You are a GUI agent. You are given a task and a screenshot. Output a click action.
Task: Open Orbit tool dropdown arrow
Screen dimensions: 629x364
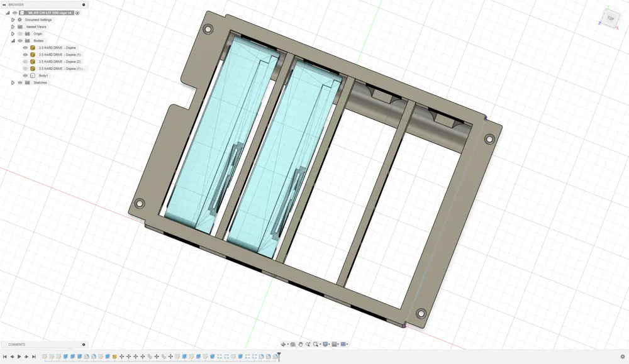[x=287, y=345]
